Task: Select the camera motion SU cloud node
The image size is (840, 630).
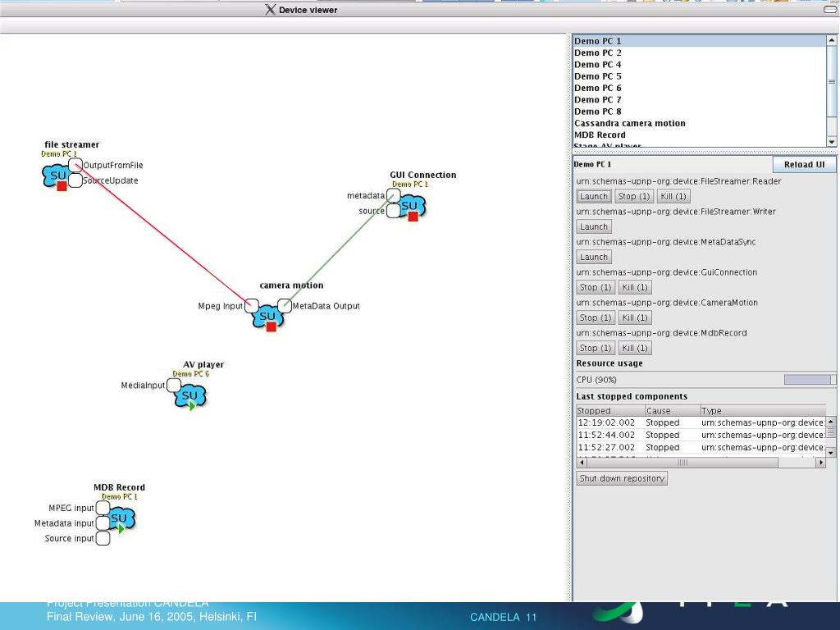Action: [x=268, y=317]
